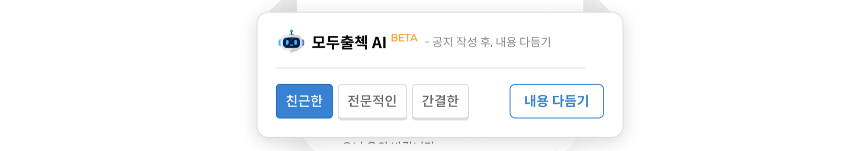The height and width of the screenshot is (151, 868).
Task: Click empty card space beside the 간결한 button
Action: [489, 101]
